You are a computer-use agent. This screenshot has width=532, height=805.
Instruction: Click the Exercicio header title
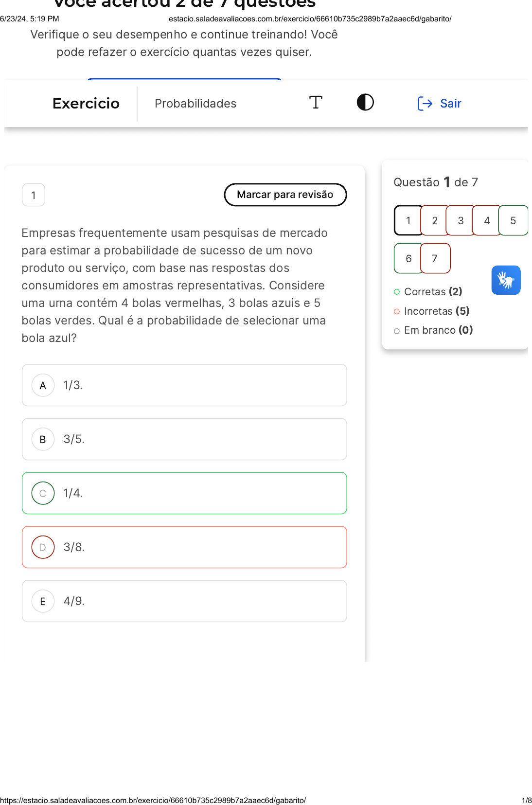86,104
